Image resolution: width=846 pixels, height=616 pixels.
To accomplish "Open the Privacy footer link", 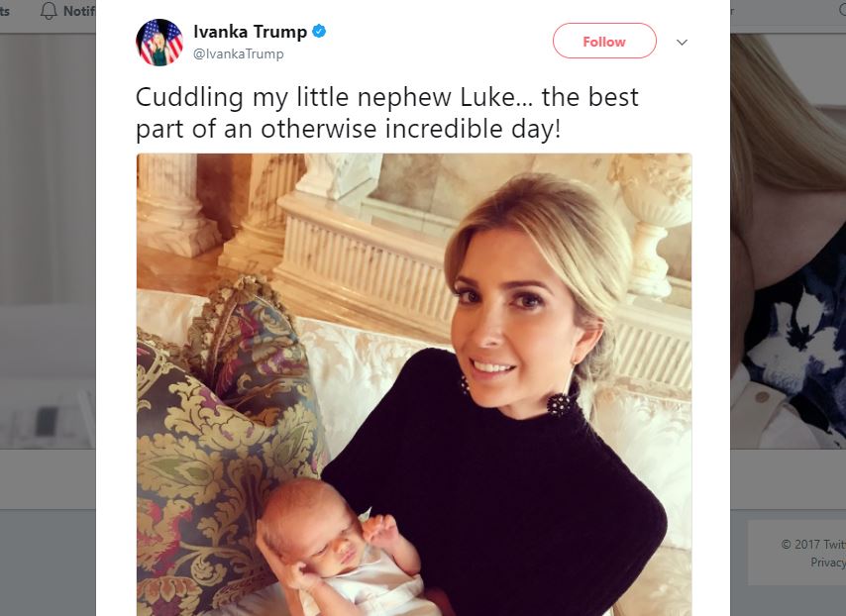I will (x=828, y=563).
